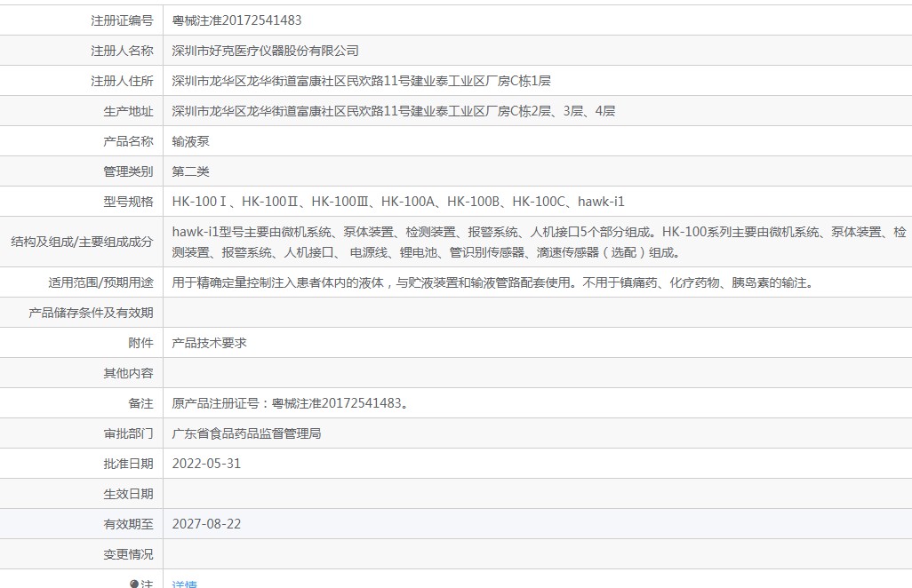Click the 生效日期 label
Viewport: 912px width, 588px height.
pyautogui.click(x=129, y=494)
